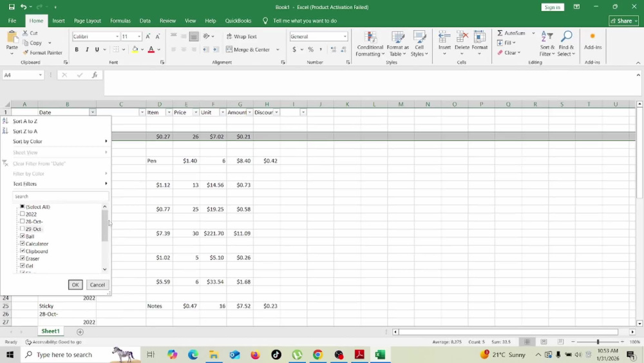Check the 2022 filter checkbox
Image resolution: width=644 pixels, height=363 pixels.
tap(22, 214)
